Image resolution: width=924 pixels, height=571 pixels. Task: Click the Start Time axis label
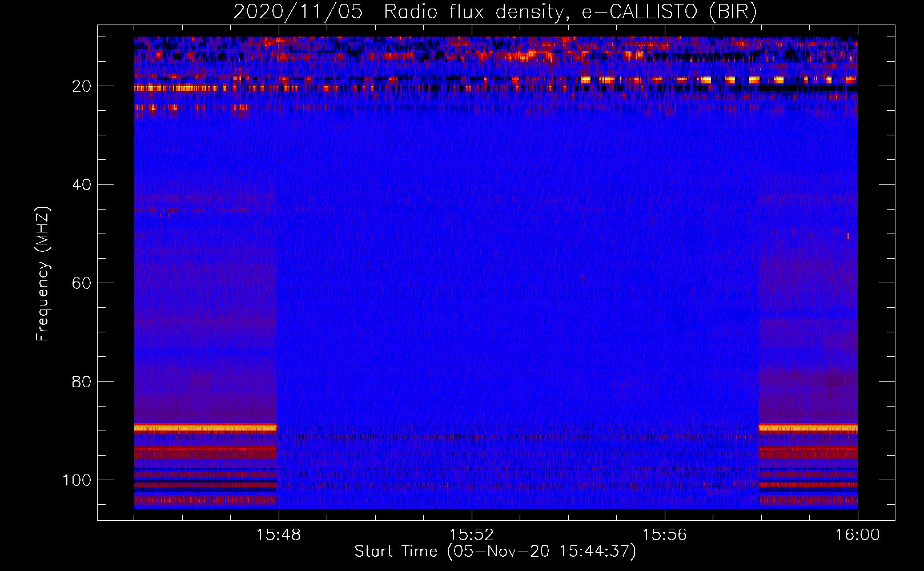coord(495,552)
